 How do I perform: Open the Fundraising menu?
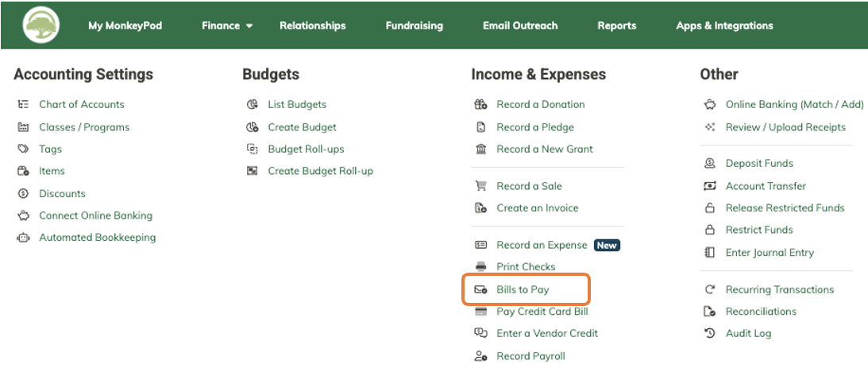pyautogui.click(x=414, y=25)
